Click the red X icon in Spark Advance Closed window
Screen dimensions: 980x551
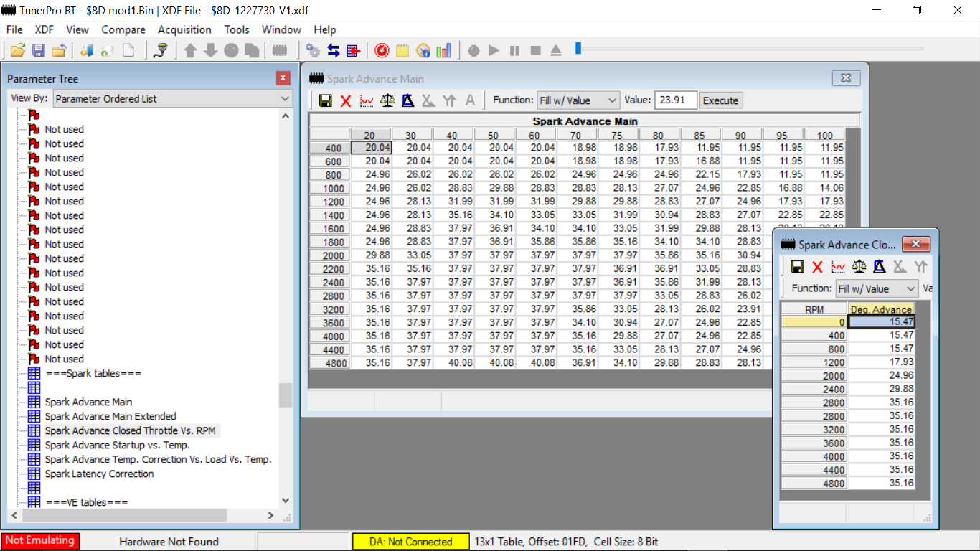[x=817, y=267]
